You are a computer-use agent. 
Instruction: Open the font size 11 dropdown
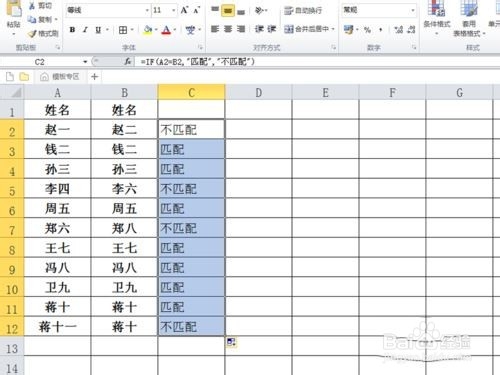coord(173,10)
